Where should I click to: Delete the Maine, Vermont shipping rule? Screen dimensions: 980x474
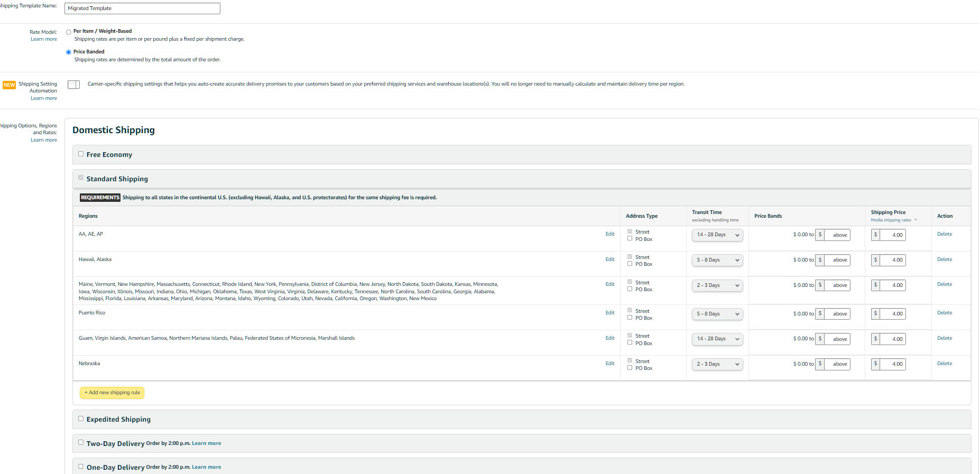click(945, 284)
